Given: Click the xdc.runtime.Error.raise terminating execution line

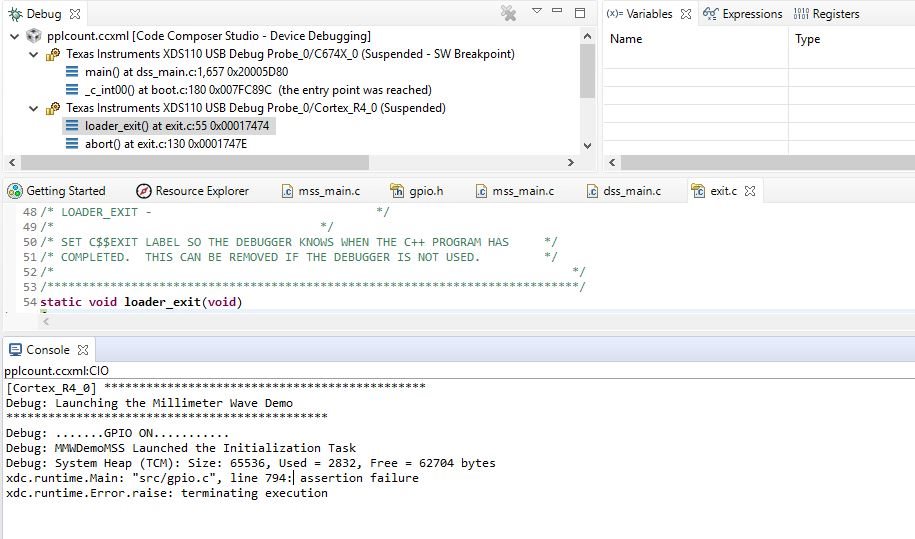Looking at the screenshot, I should [x=167, y=494].
